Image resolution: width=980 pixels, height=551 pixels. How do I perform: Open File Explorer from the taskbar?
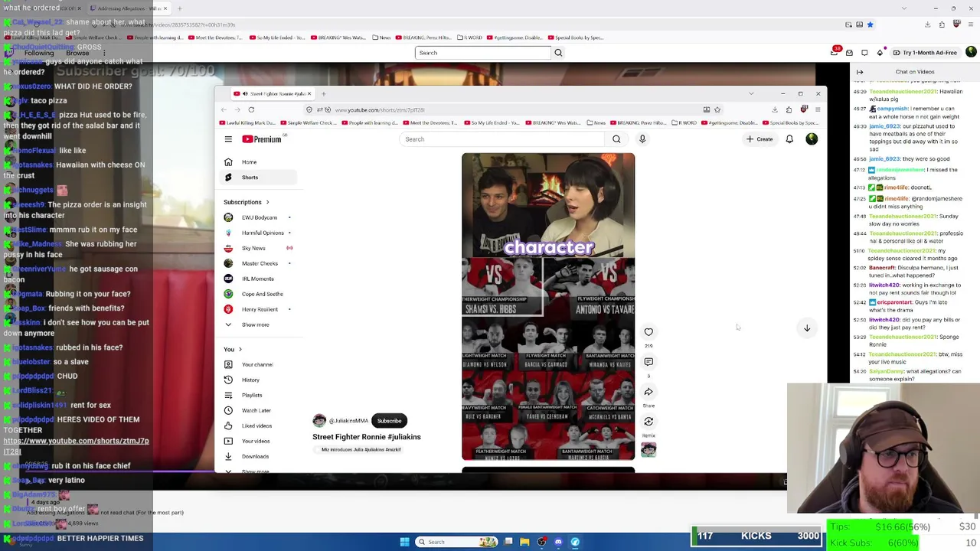click(x=524, y=542)
